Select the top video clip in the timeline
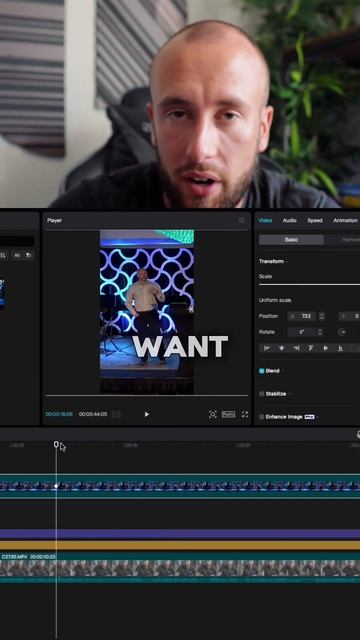 click(180, 486)
